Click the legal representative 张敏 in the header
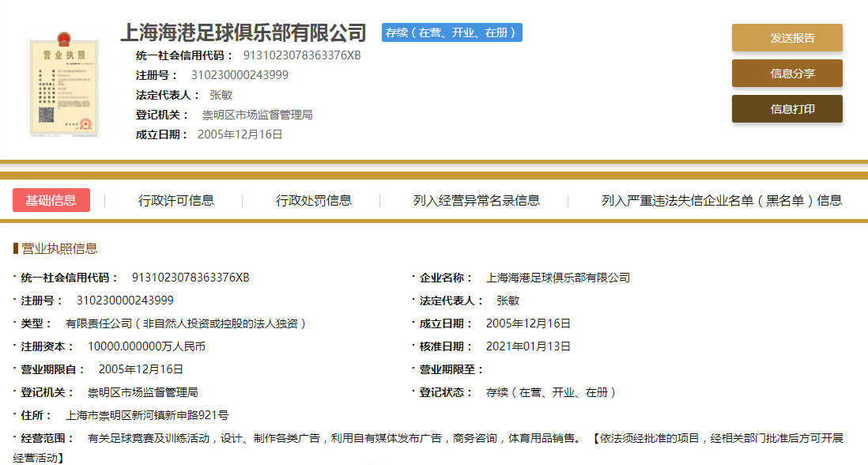 (x=221, y=95)
